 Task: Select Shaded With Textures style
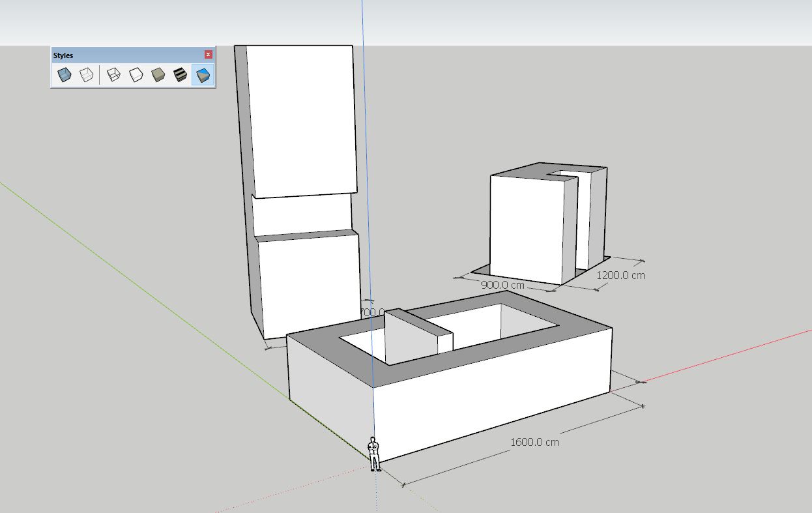tap(180, 75)
